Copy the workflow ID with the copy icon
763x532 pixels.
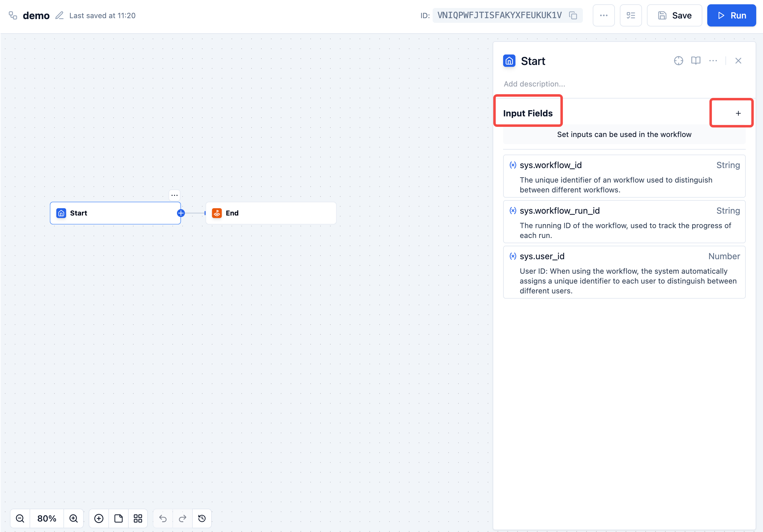coord(573,15)
